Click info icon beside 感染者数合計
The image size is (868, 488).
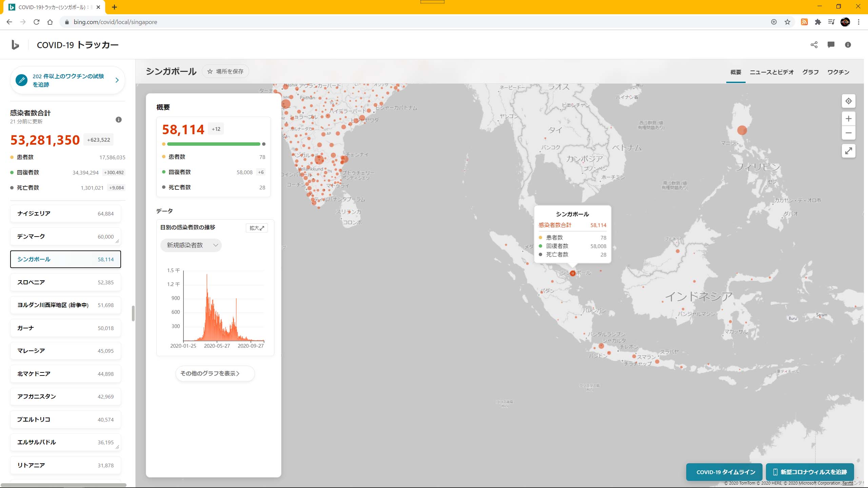coord(119,120)
